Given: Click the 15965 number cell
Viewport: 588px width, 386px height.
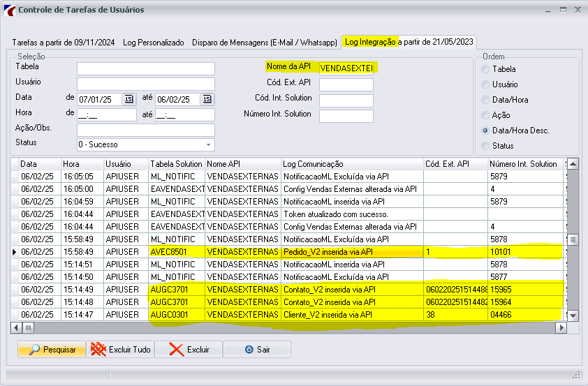Looking at the screenshot, I should tap(525, 290).
